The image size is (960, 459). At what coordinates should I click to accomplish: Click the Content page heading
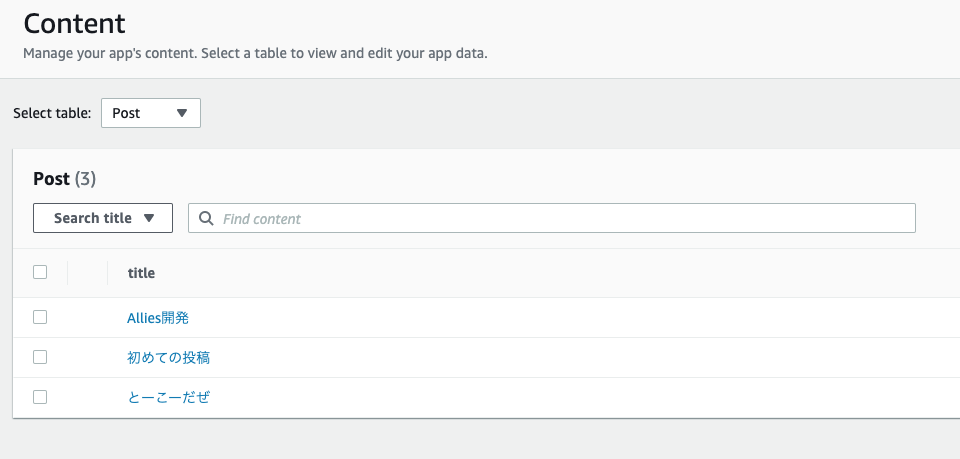pyautogui.click(x=75, y=23)
